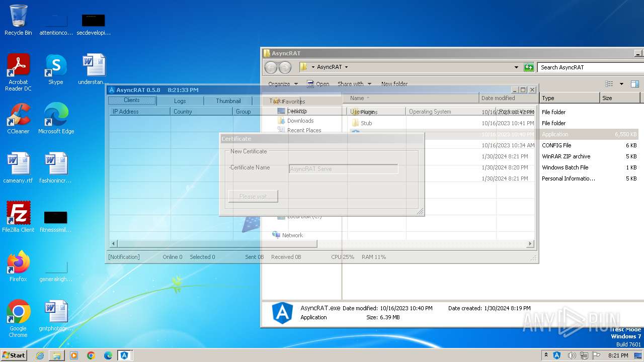Viewport: 644px width, 362px height.
Task: Select the fitnesssmil desktop file
Action: [56, 221]
